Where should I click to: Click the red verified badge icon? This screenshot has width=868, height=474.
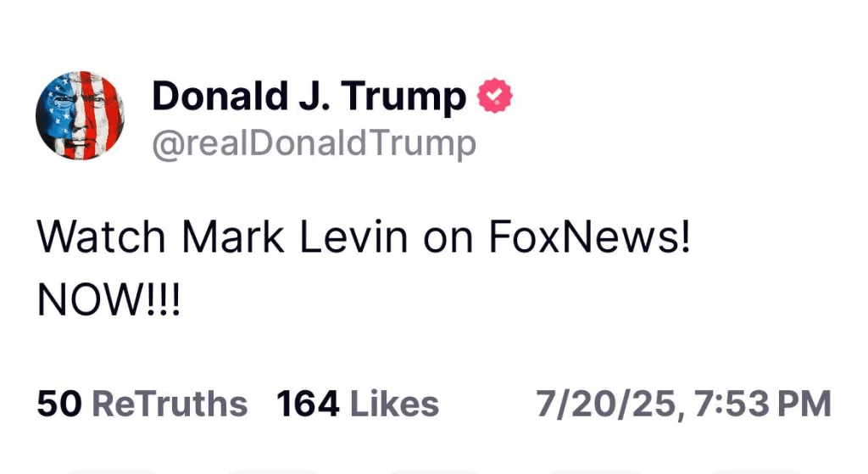coord(496,98)
